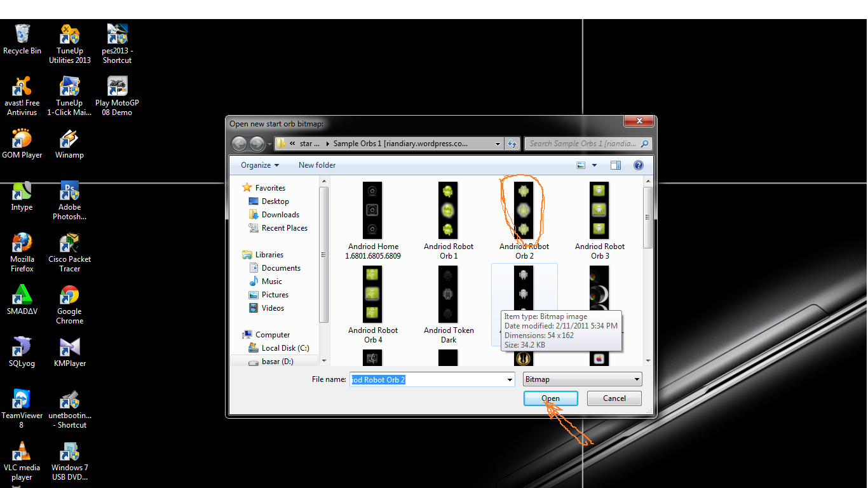The image size is (868, 488).
Task: Click the New folder command
Action: (316, 165)
